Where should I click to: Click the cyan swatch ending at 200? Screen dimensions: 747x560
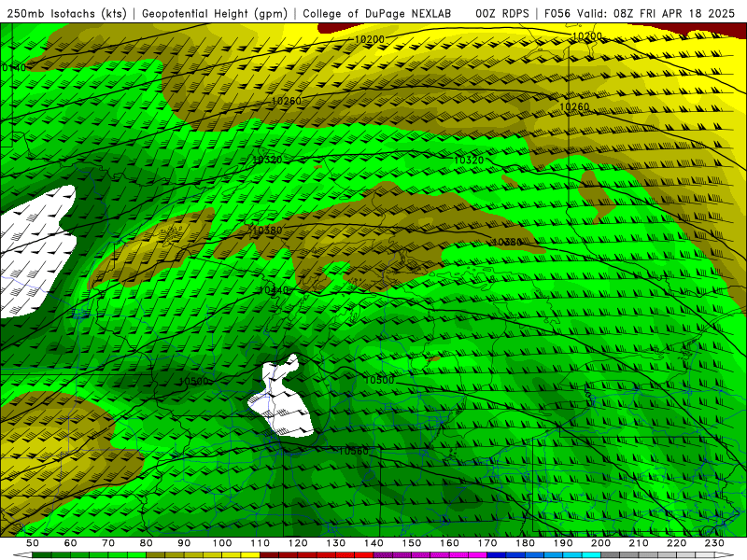(592, 555)
